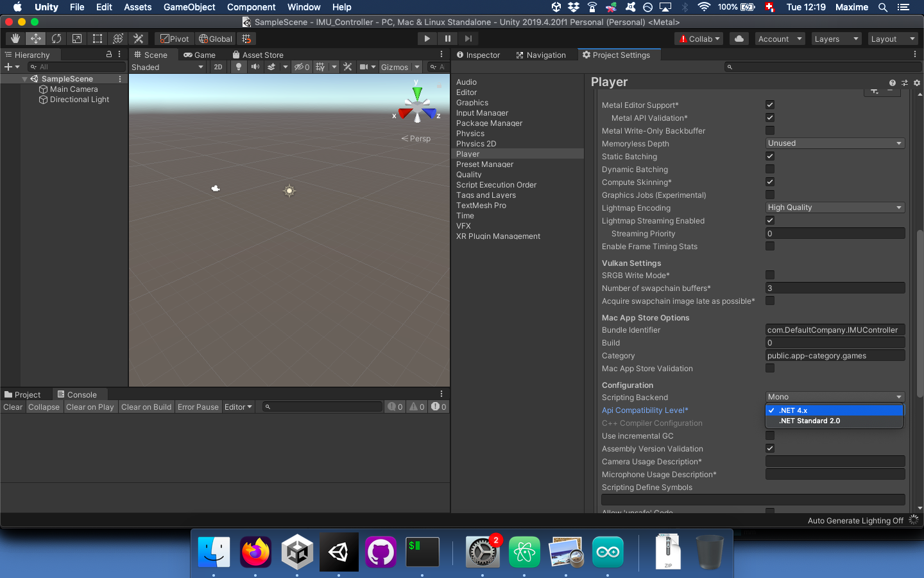Select the Hand tool in Unity toolbar
This screenshot has width=924, height=578.
coord(15,39)
